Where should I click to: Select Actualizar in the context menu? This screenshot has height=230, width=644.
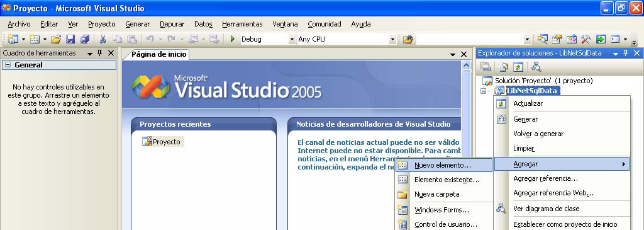562,104
